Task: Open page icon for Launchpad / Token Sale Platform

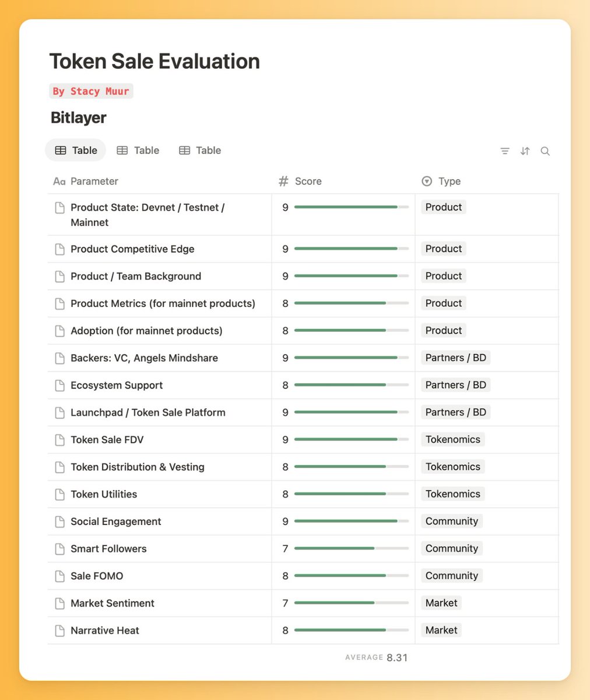Action: pos(59,412)
